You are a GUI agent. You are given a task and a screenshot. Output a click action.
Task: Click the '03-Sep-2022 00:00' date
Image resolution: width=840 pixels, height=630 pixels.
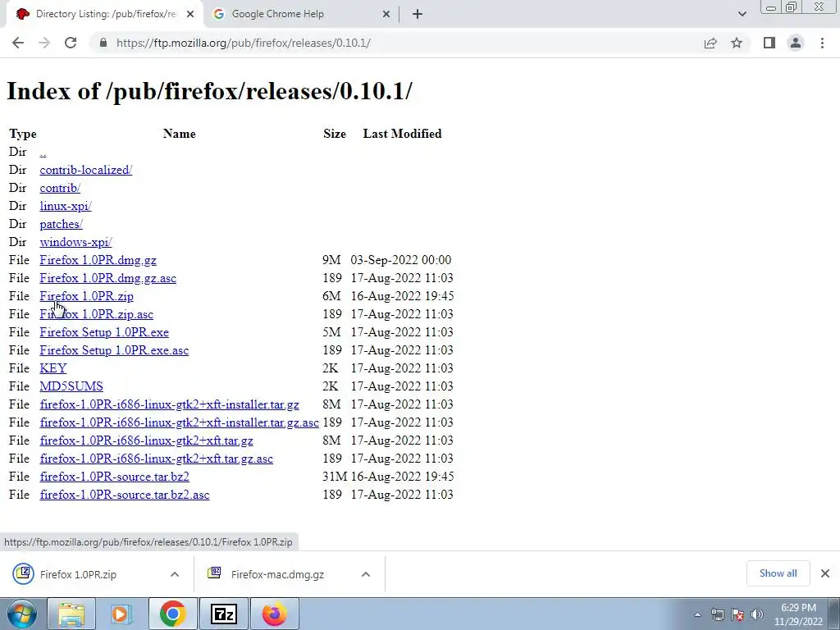pyautogui.click(x=400, y=260)
